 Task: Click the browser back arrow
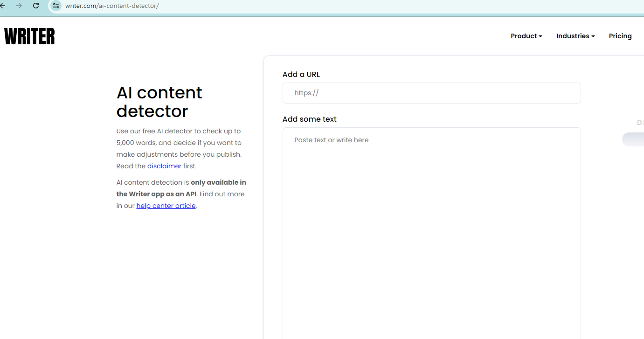point(2,6)
